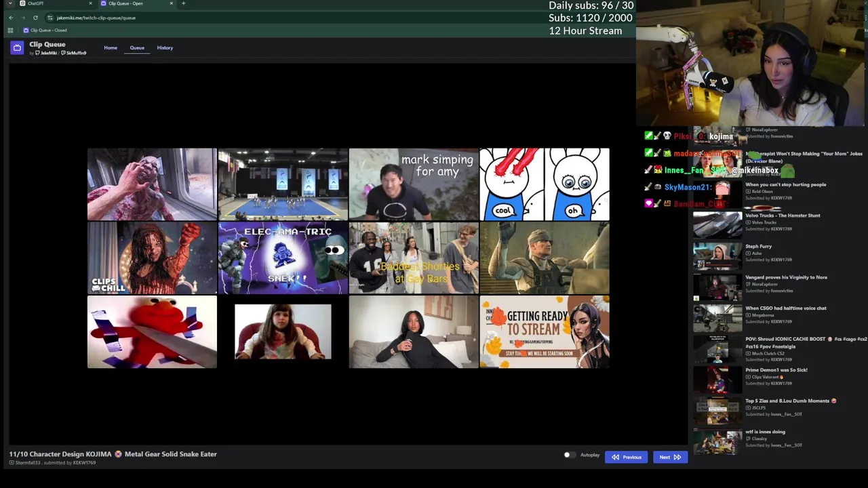This screenshot has width=868, height=488.
Task: Open the 'mark simping for amy' thumbnail
Action: pos(414,184)
